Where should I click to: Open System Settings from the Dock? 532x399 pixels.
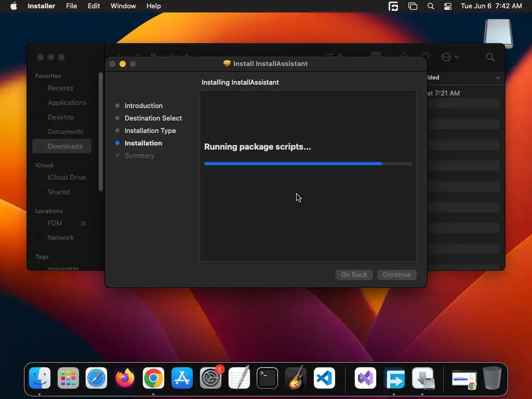coord(210,378)
